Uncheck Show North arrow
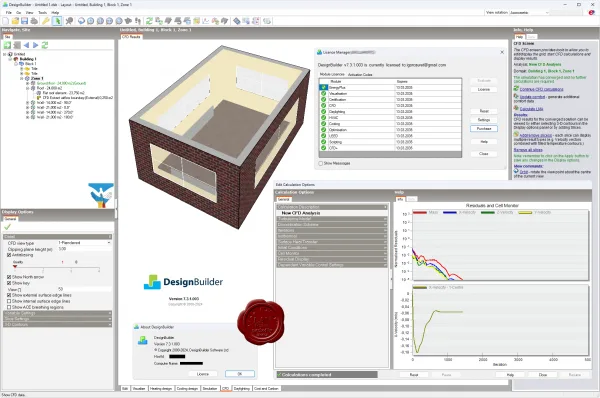The height and width of the screenshot is (398, 600). pos(9,277)
